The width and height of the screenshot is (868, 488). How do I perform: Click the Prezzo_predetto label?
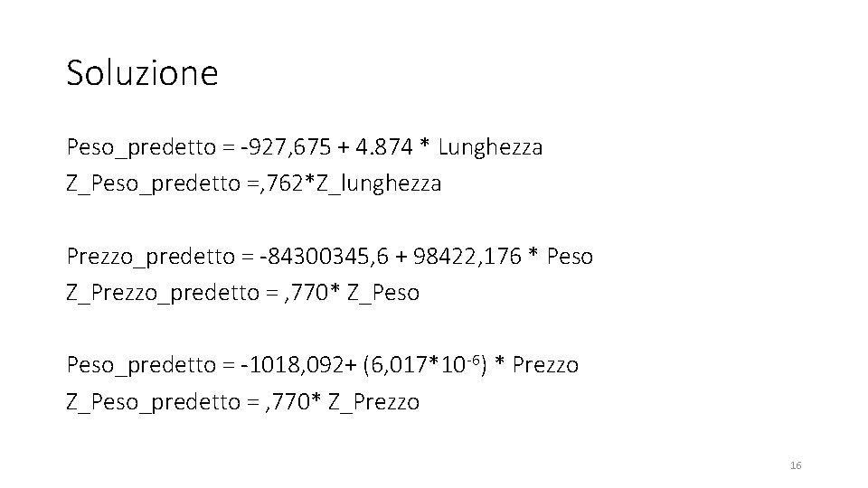pos(151,257)
